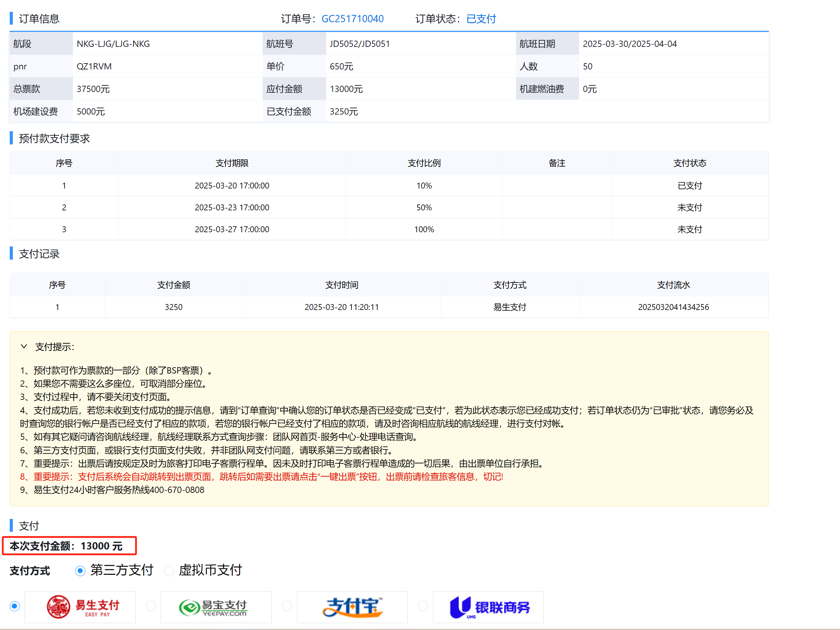Click the pnr value QZ1RVM
The image size is (840, 630).
tap(94, 67)
